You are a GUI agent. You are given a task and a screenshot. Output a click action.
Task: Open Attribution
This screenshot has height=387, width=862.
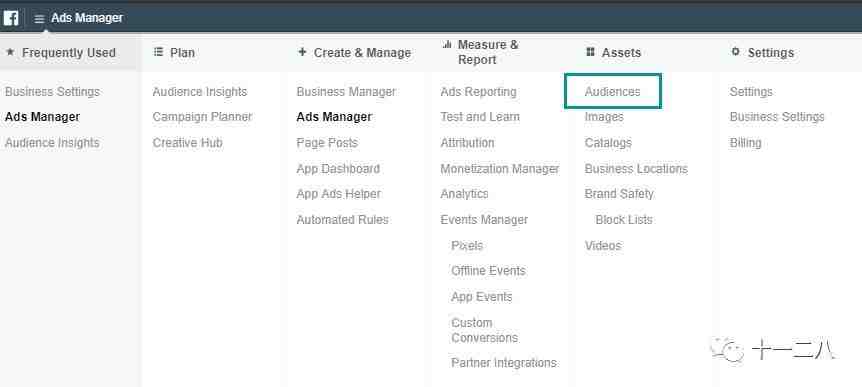(x=467, y=143)
